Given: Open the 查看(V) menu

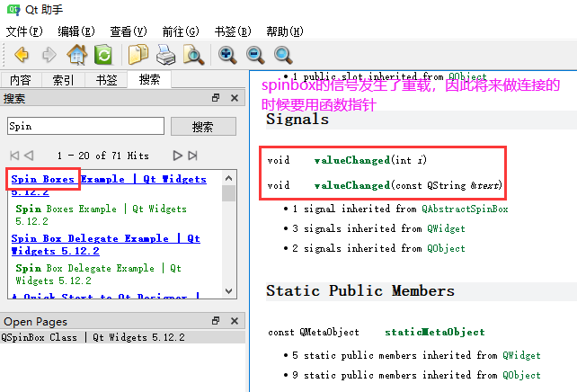Looking at the screenshot, I should (129, 31).
